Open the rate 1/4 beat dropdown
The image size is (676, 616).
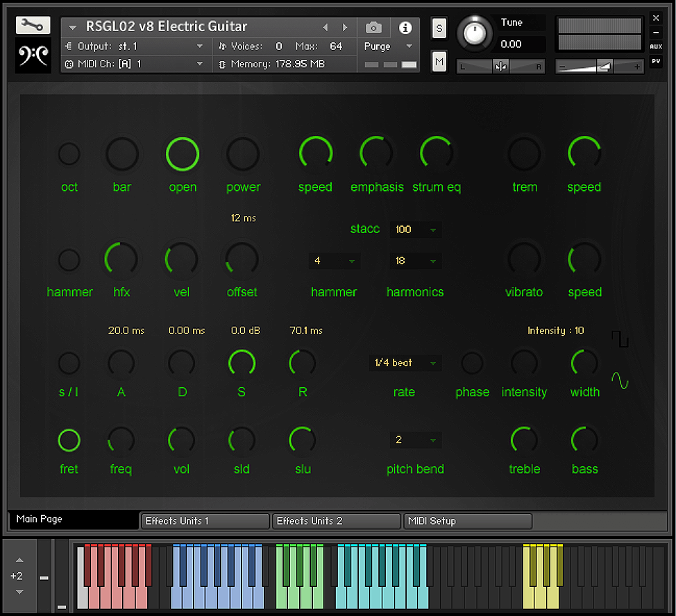[x=405, y=363]
